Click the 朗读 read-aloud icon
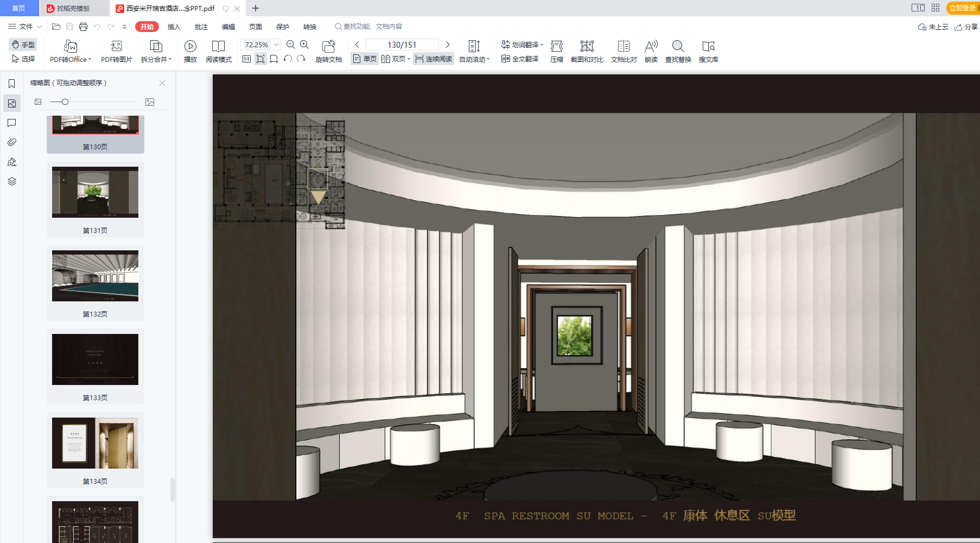980x543 pixels. click(x=651, y=47)
